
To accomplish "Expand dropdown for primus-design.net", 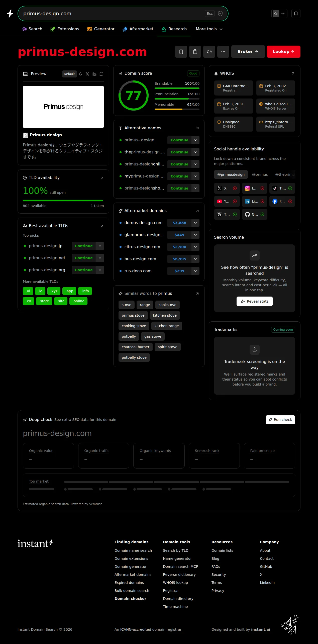I will [100, 258].
